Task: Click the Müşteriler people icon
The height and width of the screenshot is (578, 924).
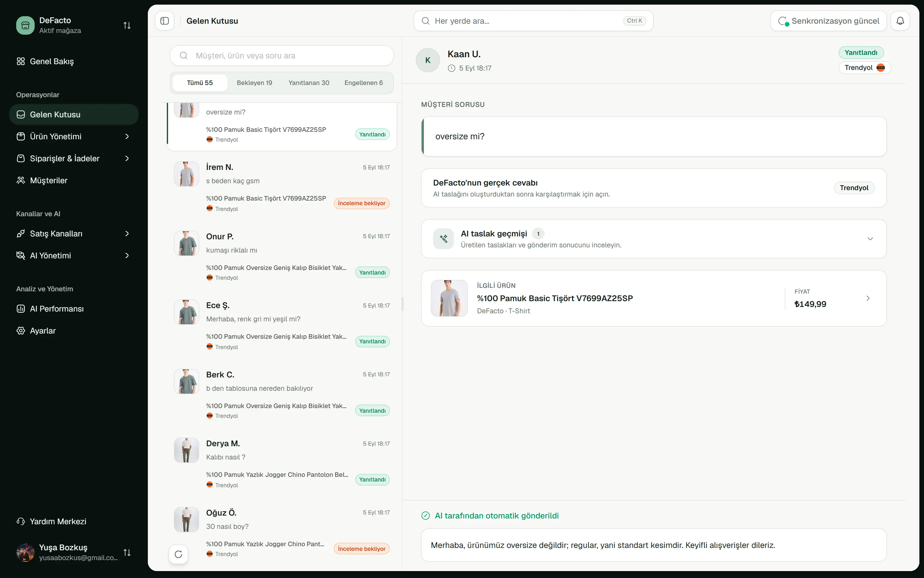Action: click(21, 180)
